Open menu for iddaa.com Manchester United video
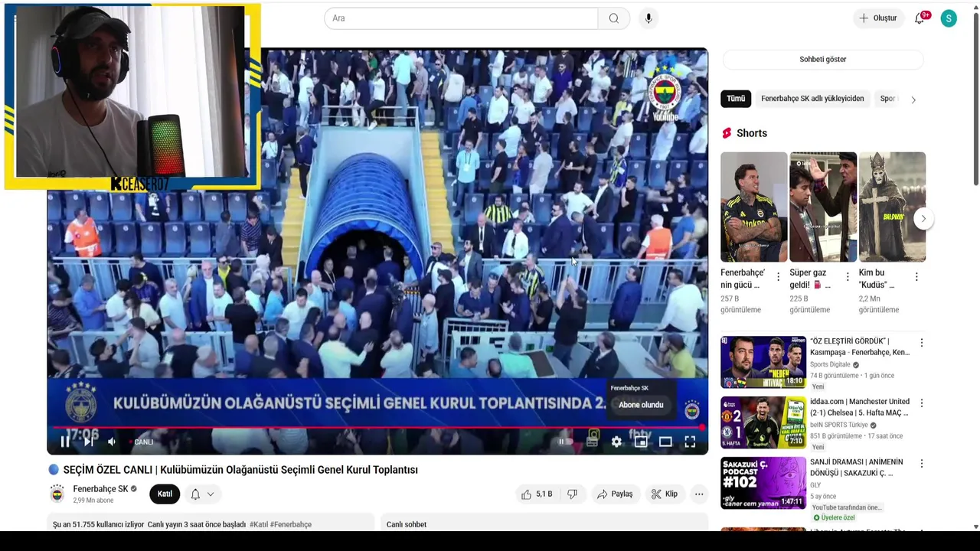980x551 pixels. point(922,403)
